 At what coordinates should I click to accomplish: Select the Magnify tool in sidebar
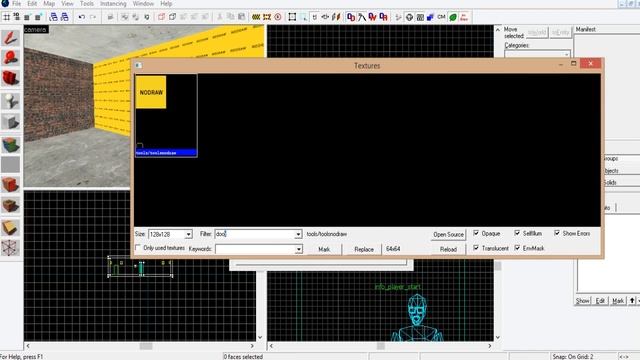click(x=11, y=58)
